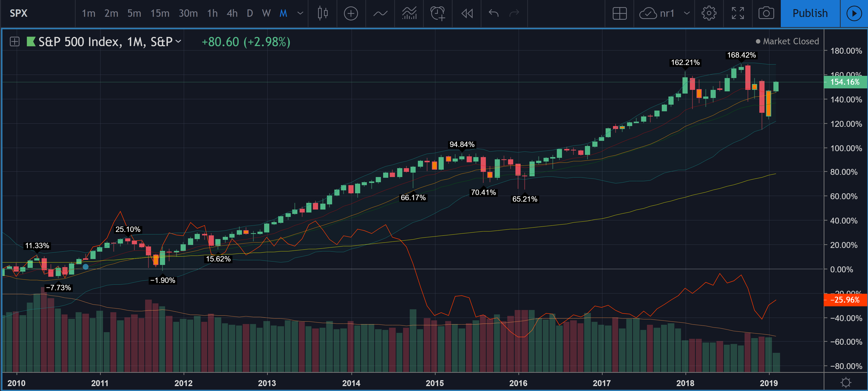Start bar replay with the rewind icon
Screen dimensions: 868x391
[x=467, y=14]
